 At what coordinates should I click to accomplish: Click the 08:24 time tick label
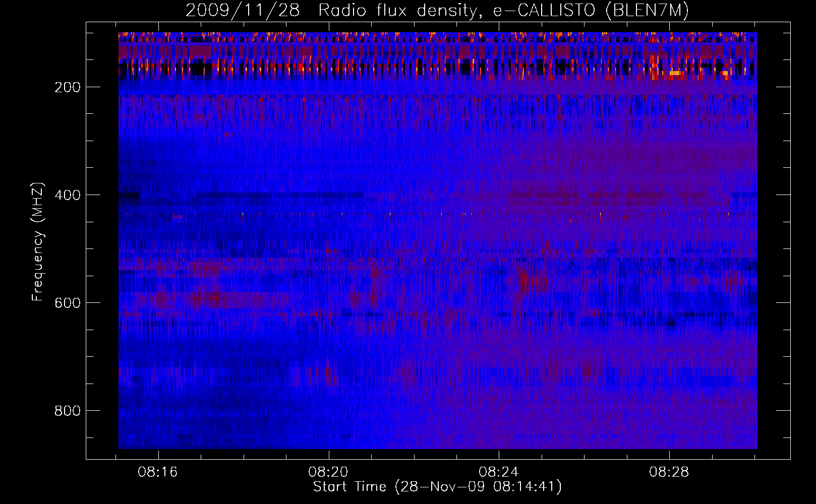(x=499, y=472)
